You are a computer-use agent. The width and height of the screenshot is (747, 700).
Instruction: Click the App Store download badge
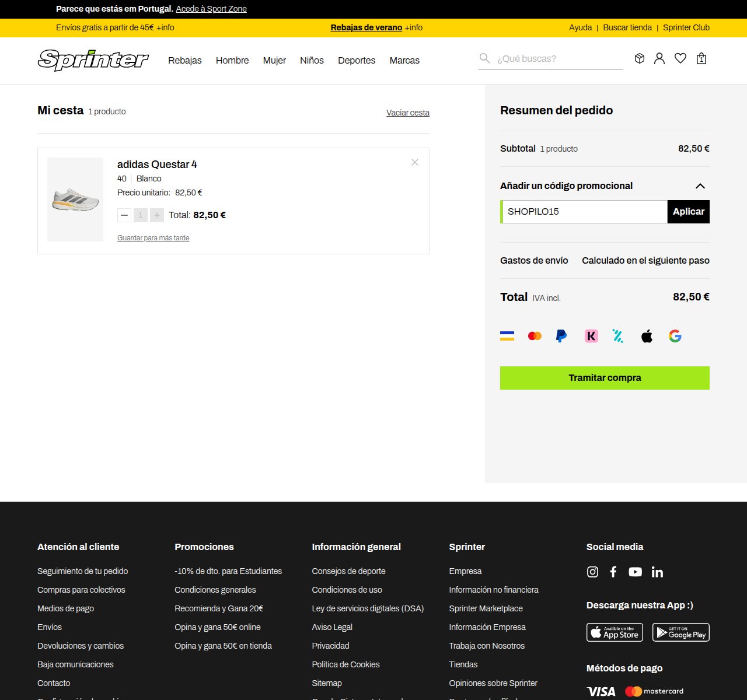coord(615,632)
